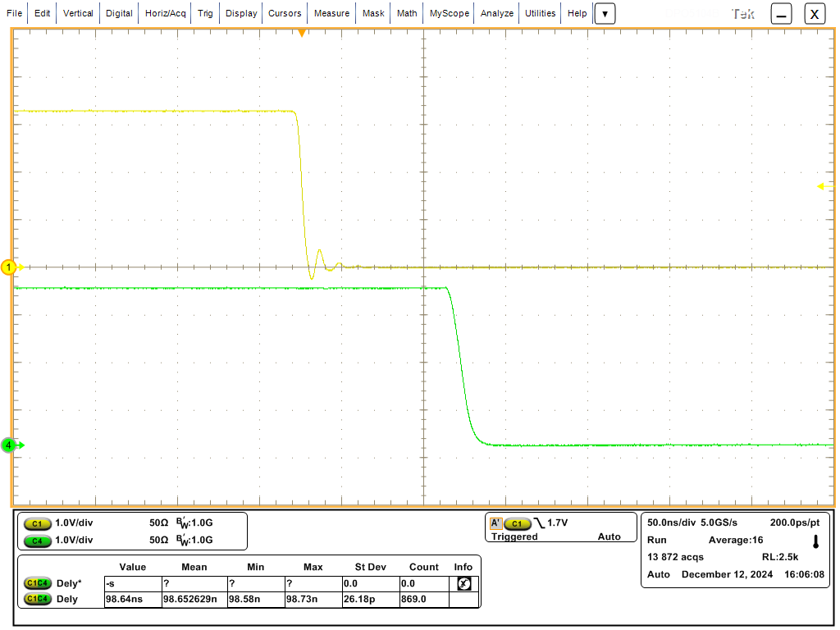Open the Cursors menu
This screenshot has width=840, height=630.
pos(285,13)
